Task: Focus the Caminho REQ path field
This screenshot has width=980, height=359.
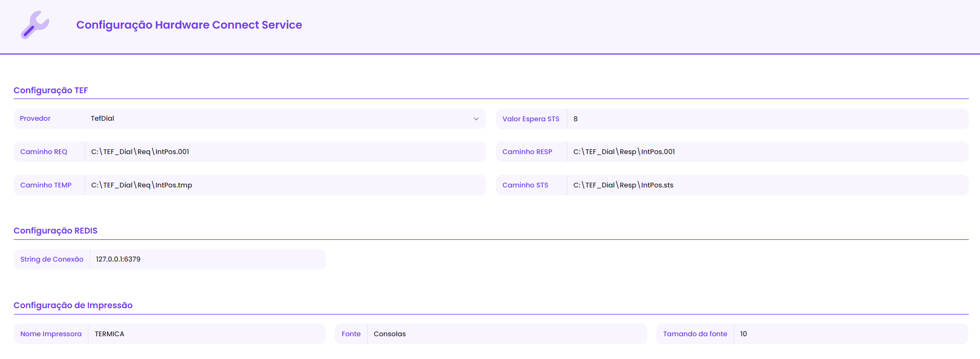Action: point(285,152)
